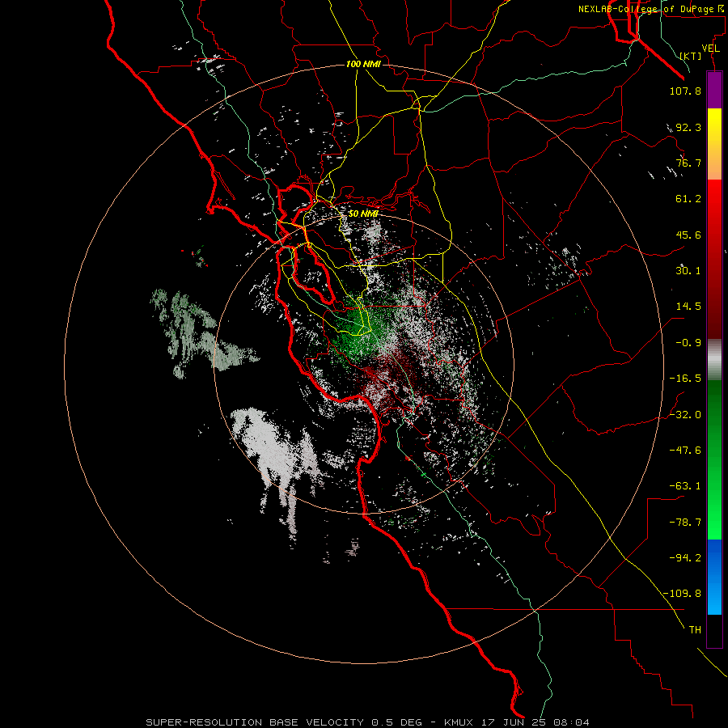This screenshot has height=728, width=728.
Task: Select the -47.6 scale value
Action: click(x=685, y=451)
